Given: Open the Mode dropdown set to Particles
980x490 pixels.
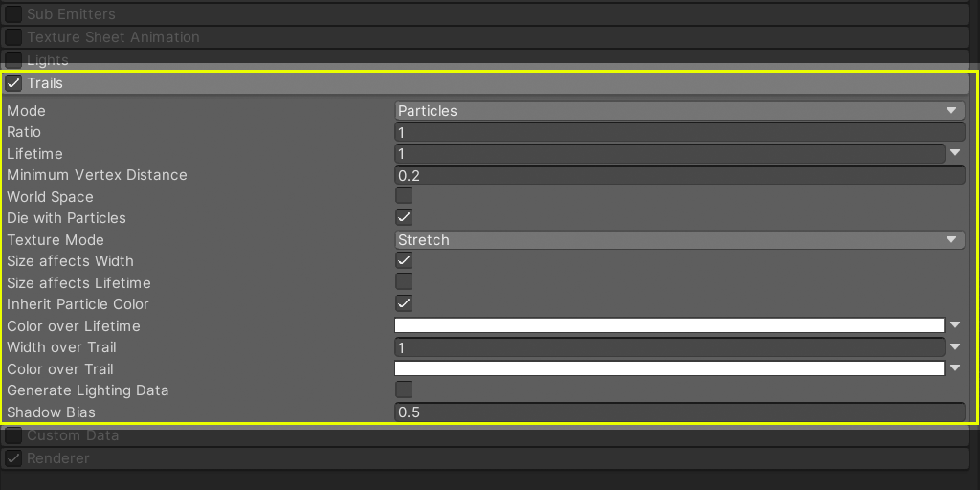Looking at the screenshot, I should 679,111.
